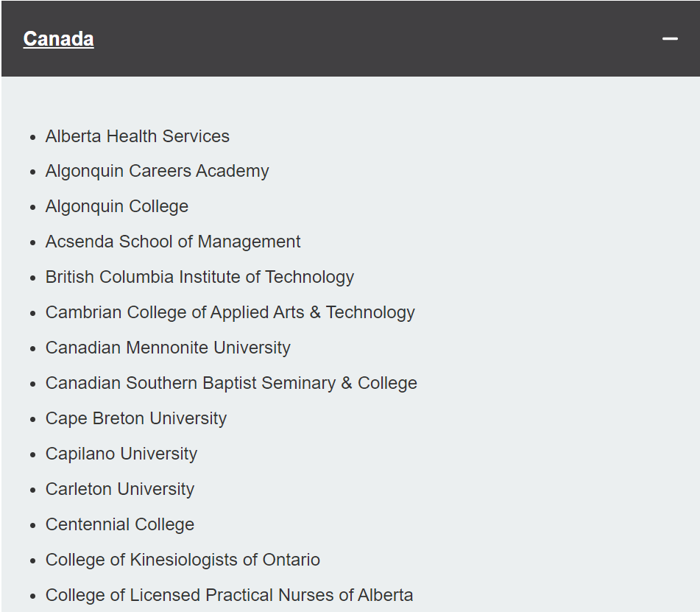Screen dimensions: 700x612
Task: Select Algonquin Careers Academy entry
Action: 157,171
